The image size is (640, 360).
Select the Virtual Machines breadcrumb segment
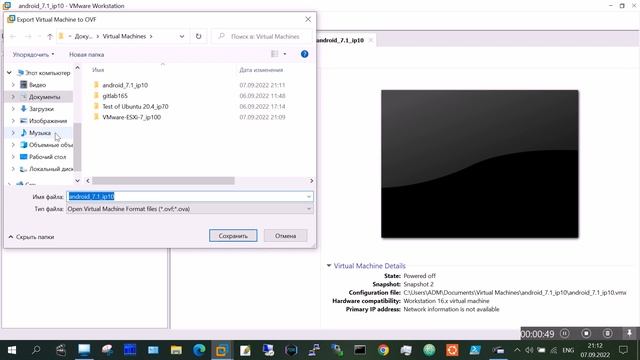(x=124, y=36)
